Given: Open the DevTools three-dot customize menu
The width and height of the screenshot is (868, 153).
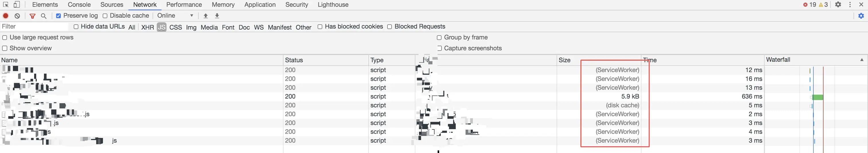Looking at the screenshot, I should tap(850, 5).
